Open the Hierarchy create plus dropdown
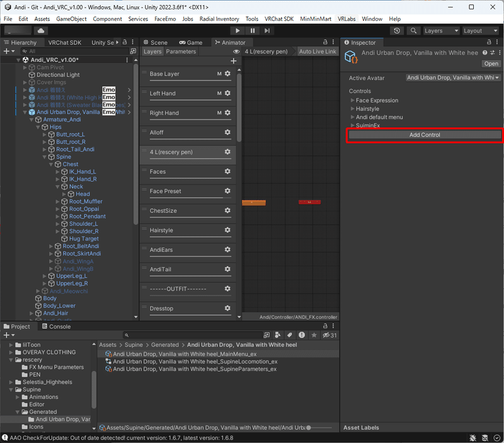The image size is (504, 443). pos(9,51)
